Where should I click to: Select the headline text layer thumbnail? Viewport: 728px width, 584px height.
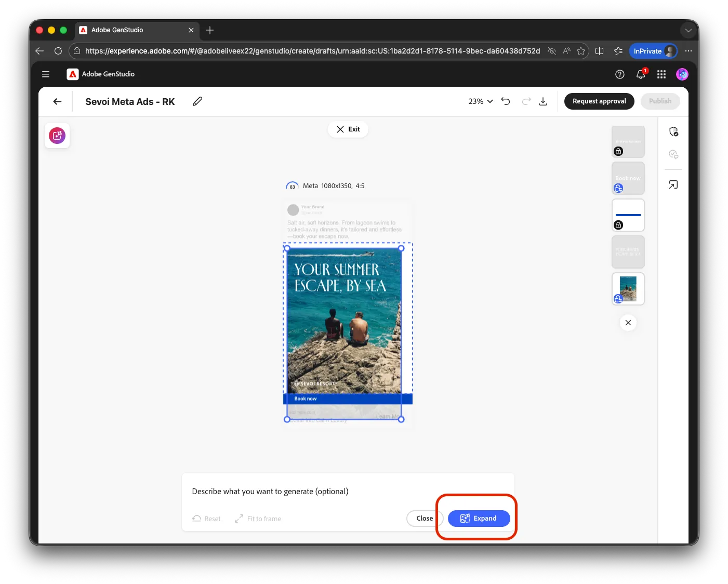point(628,252)
